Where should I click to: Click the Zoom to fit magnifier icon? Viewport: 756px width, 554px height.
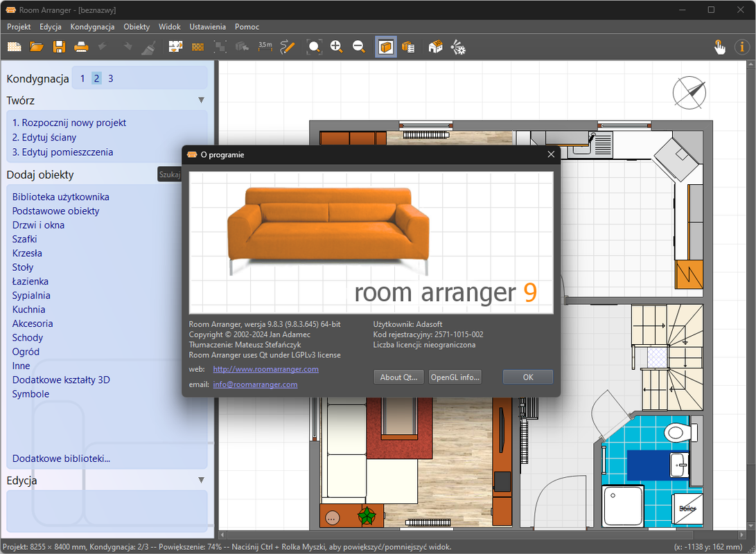315,46
